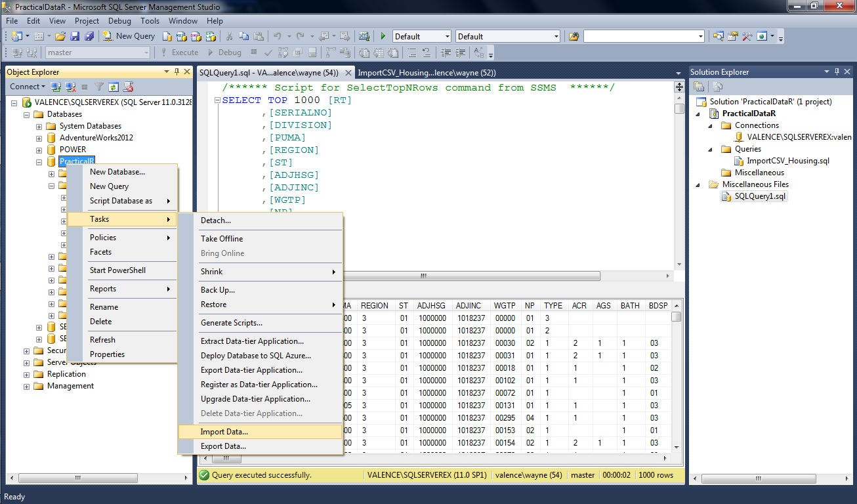Click the Comment out selected lines icon
This screenshot has width=857, height=504.
411,52
